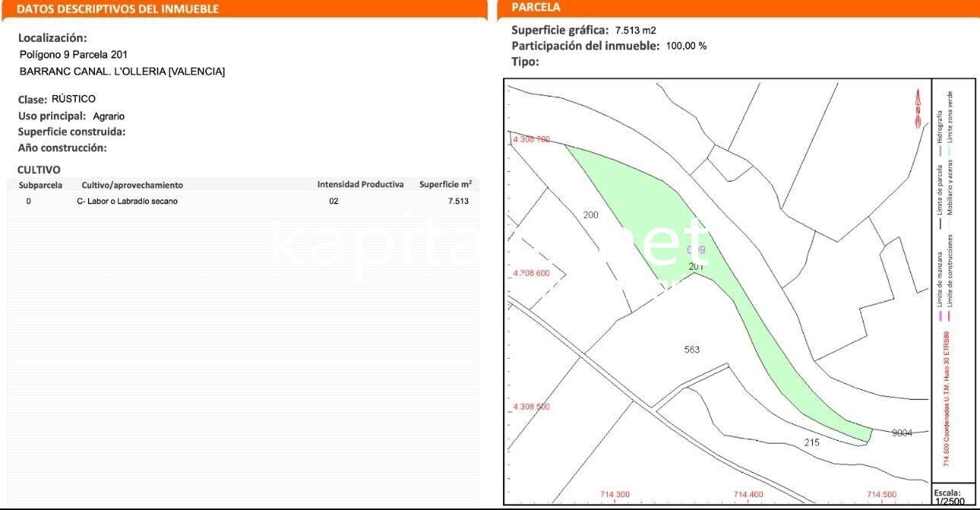Viewport: 980px width, 510px height.
Task: Click the Escala 1/2500 label
Action: coord(952,499)
